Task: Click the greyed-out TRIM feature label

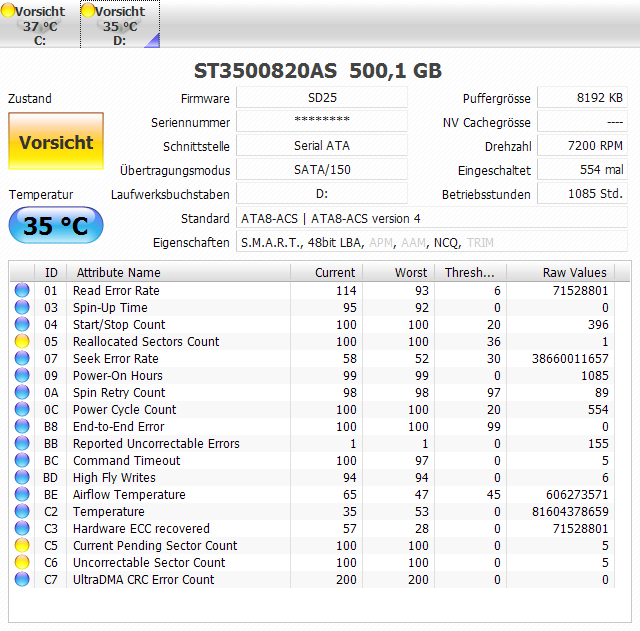Action: pyautogui.click(x=480, y=243)
